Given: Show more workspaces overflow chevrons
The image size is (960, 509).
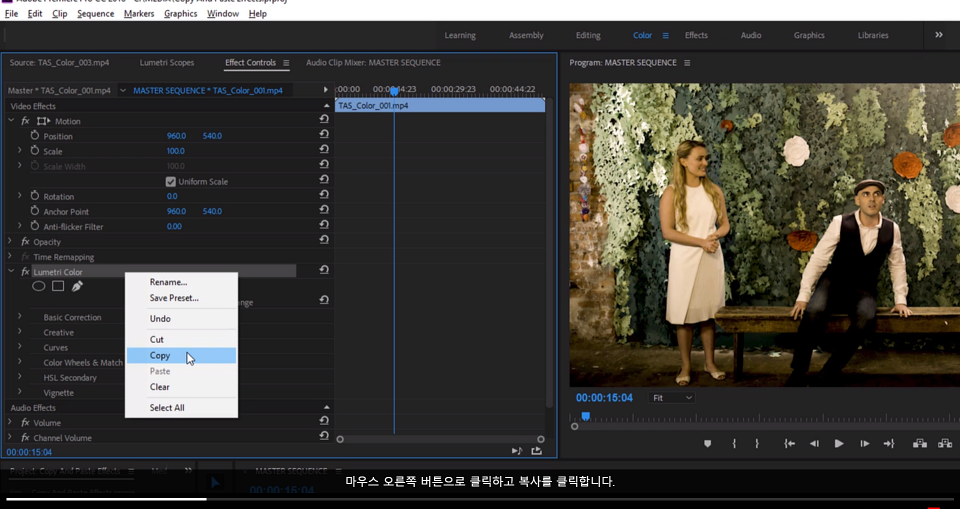Looking at the screenshot, I should (x=939, y=35).
